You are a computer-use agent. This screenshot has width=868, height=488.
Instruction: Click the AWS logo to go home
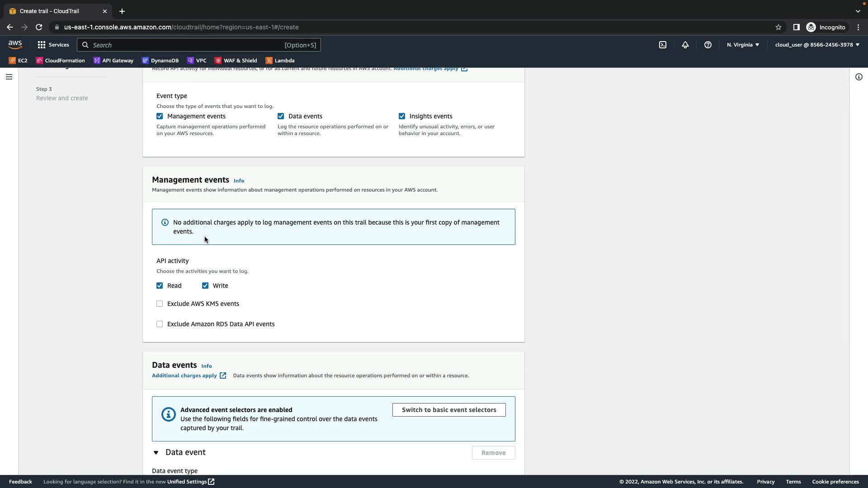coord(15,45)
